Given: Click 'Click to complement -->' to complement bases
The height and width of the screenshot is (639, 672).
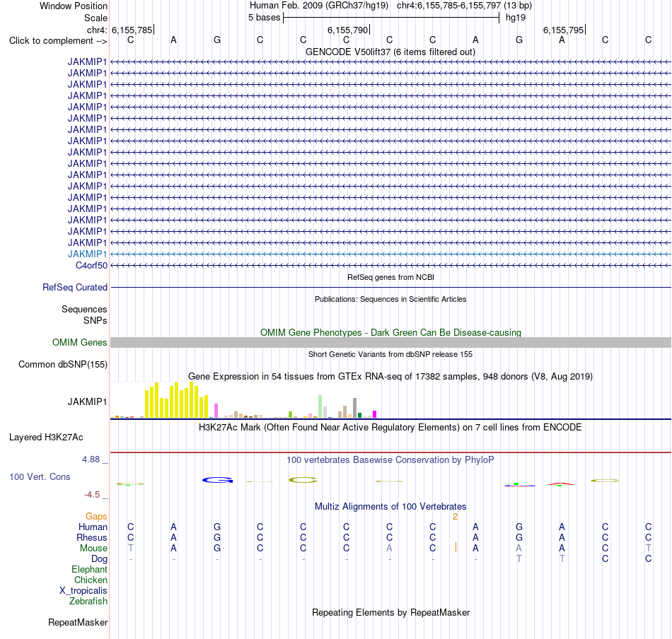Looking at the screenshot, I should coord(58,41).
